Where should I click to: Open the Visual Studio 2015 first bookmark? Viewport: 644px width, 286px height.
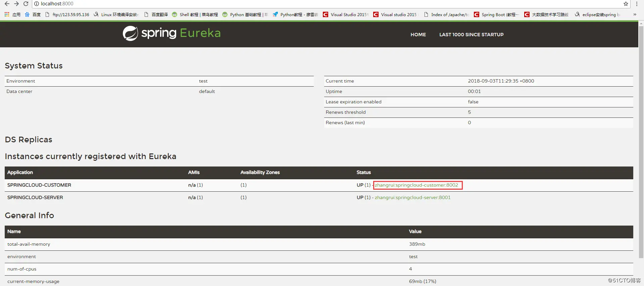click(346, 14)
